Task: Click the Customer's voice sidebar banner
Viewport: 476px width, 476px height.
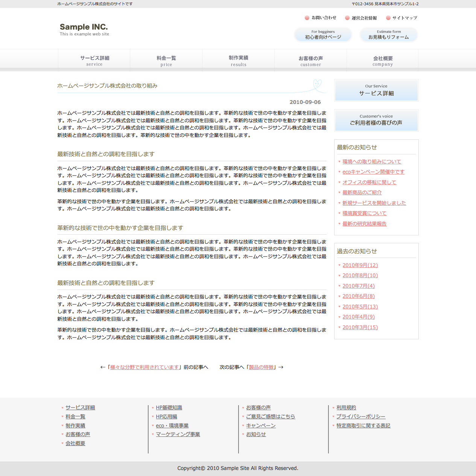Action: pyautogui.click(x=376, y=120)
